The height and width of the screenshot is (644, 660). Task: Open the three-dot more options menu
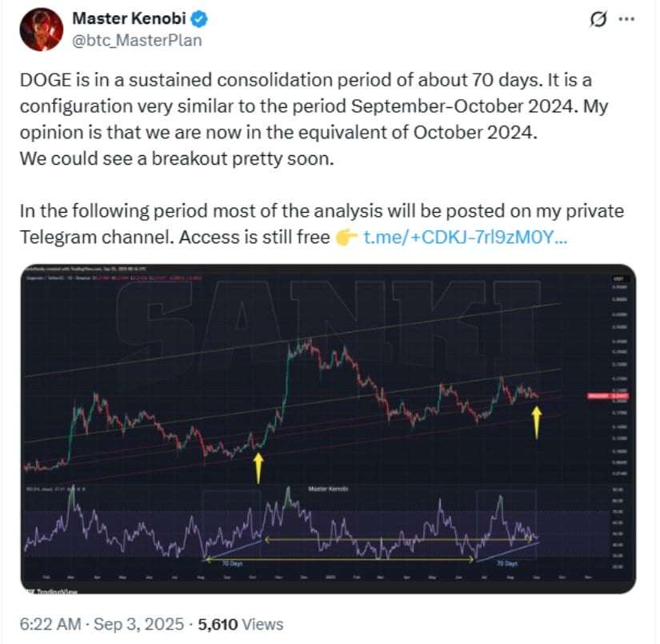tap(626, 19)
